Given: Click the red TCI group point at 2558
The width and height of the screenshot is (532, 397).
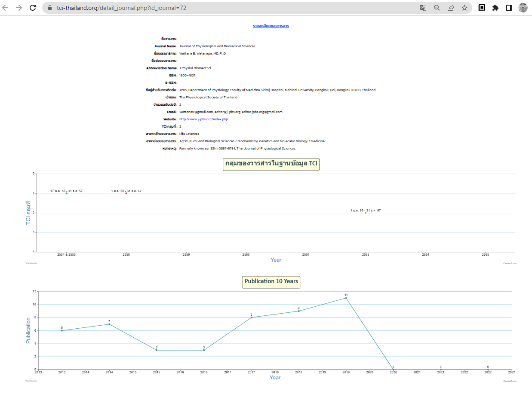Looking at the screenshot, I should [126, 193].
